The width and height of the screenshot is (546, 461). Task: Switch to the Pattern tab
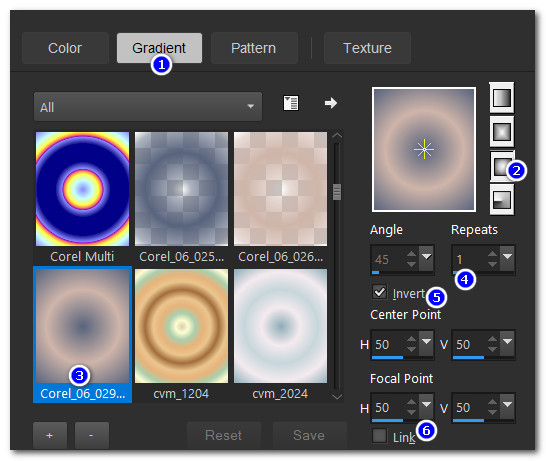click(x=254, y=48)
